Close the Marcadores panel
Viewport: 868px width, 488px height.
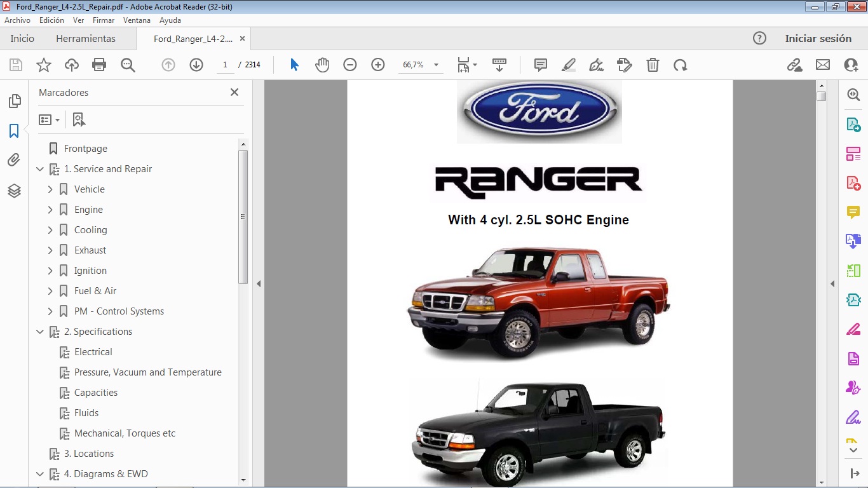[234, 92]
